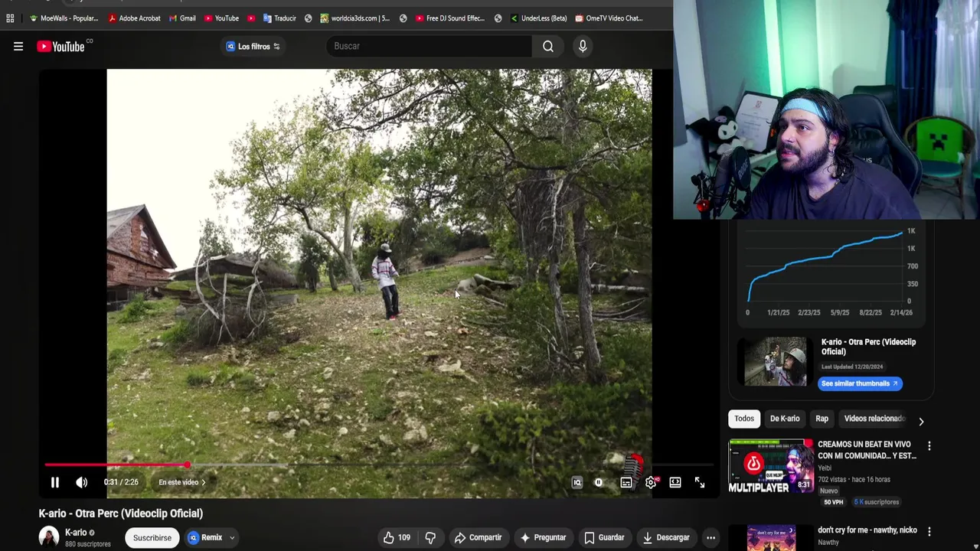Viewport: 980px width, 551px height.
Task: Dislike the video with thumbs-down
Action: pos(430,537)
